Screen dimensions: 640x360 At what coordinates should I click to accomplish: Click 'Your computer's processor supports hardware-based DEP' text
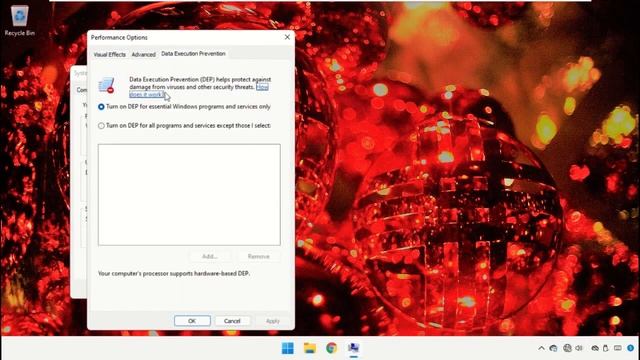(x=174, y=273)
